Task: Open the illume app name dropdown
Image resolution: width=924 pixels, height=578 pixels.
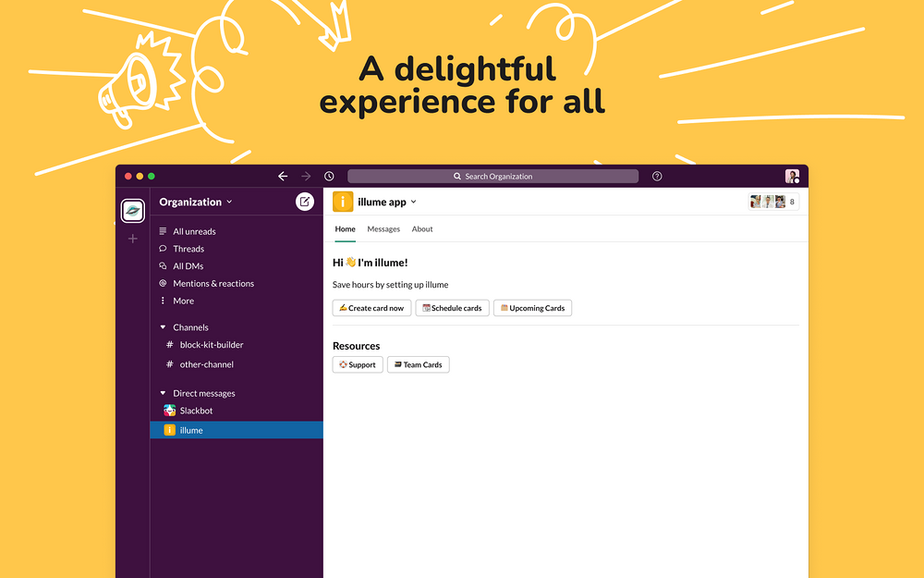Action: pyautogui.click(x=387, y=202)
